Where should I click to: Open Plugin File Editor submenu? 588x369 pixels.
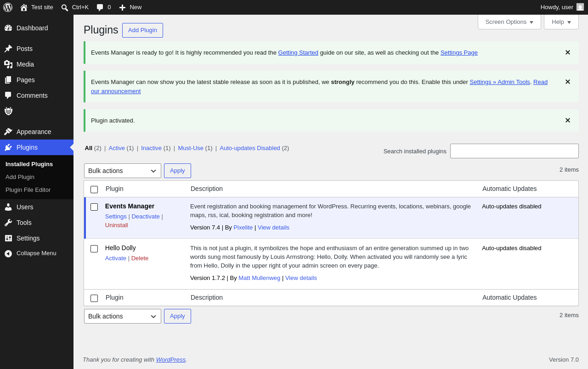click(x=28, y=190)
